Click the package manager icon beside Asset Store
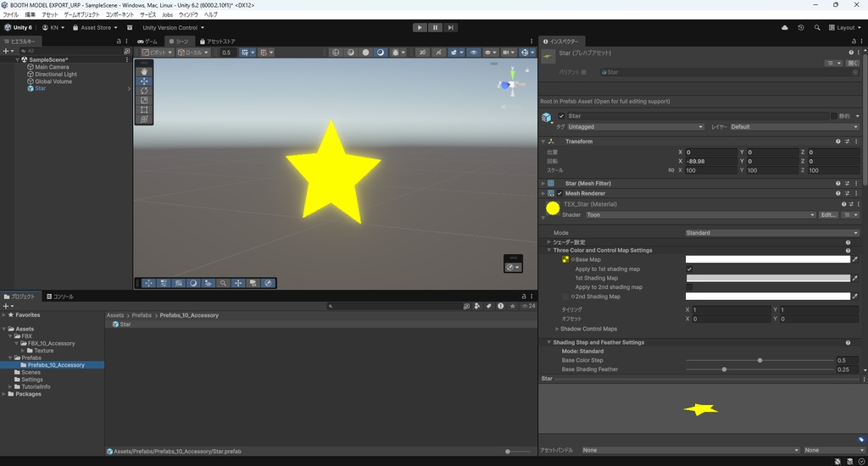 coord(130,28)
